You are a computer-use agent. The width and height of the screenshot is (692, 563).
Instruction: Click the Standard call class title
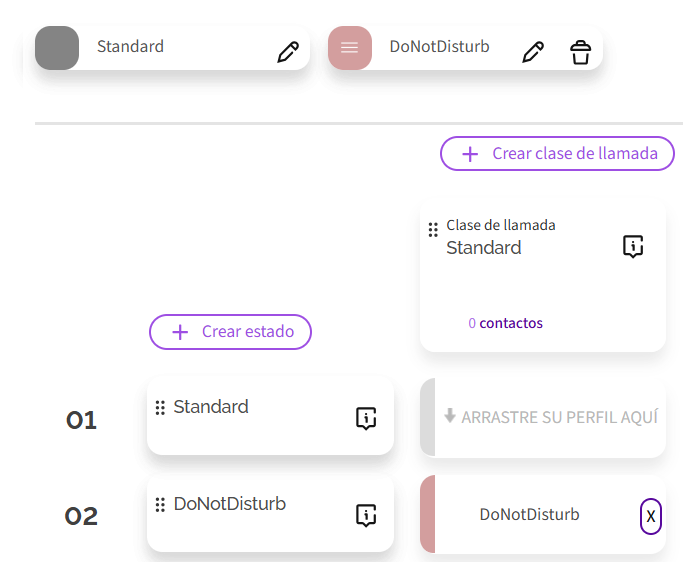(x=483, y=248)
